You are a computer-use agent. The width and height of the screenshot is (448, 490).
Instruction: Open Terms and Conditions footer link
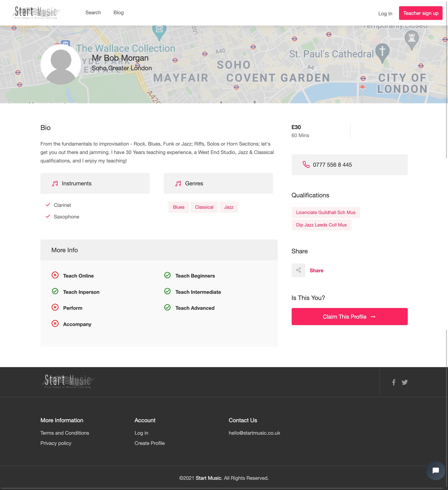point(65,433)
